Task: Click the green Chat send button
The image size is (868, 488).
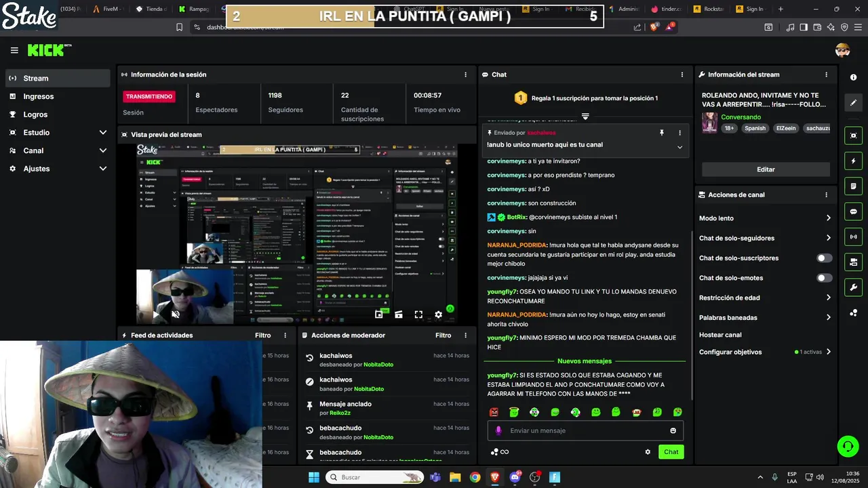Action: click(x=671, y=452)
